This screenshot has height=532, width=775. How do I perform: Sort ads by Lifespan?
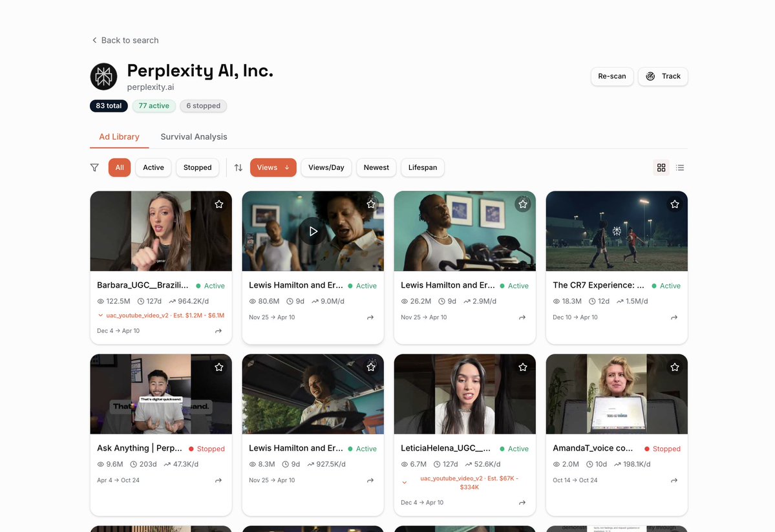(423, 167)
